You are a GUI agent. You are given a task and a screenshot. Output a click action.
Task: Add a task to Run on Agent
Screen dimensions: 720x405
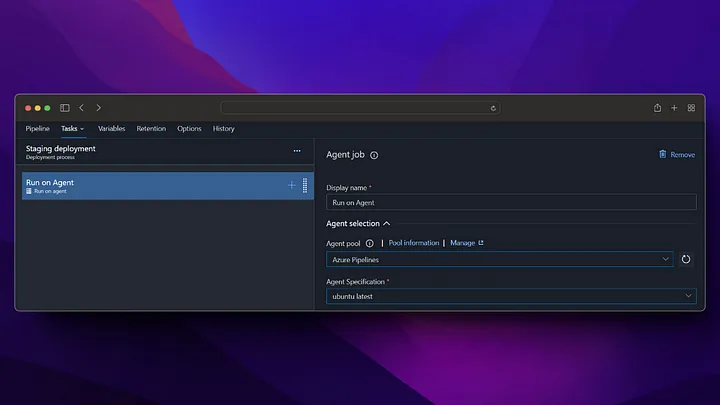[x=292, y=186]
